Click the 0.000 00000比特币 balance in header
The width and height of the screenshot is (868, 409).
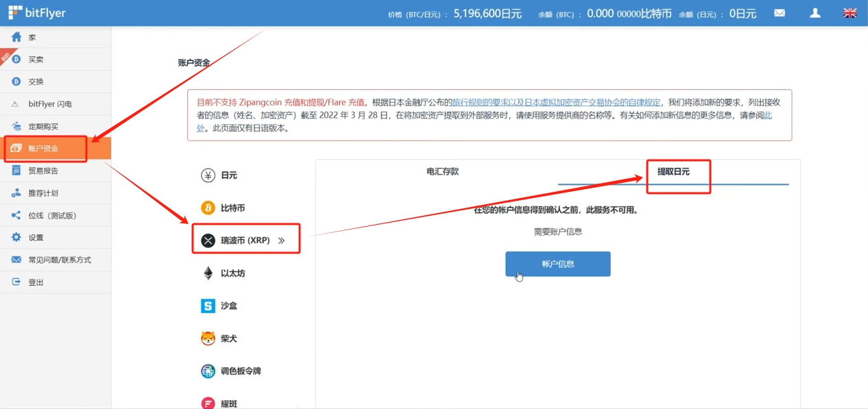pyautogui.click(x=629, y=13)
